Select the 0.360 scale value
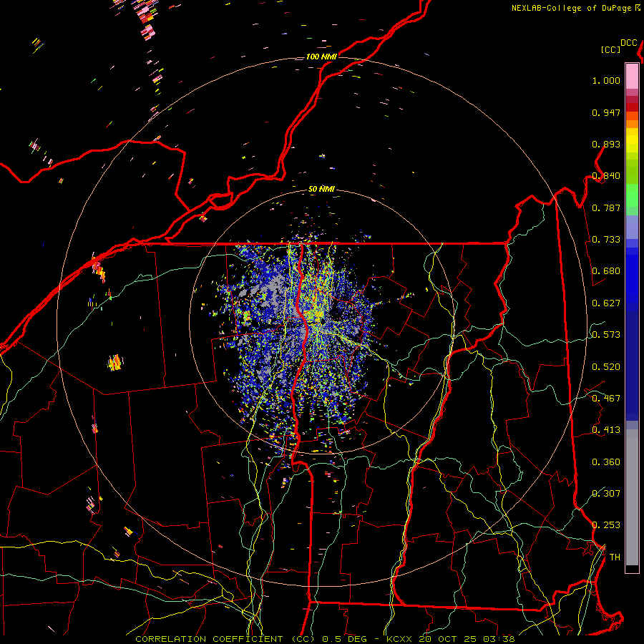 tap(606, 462)
